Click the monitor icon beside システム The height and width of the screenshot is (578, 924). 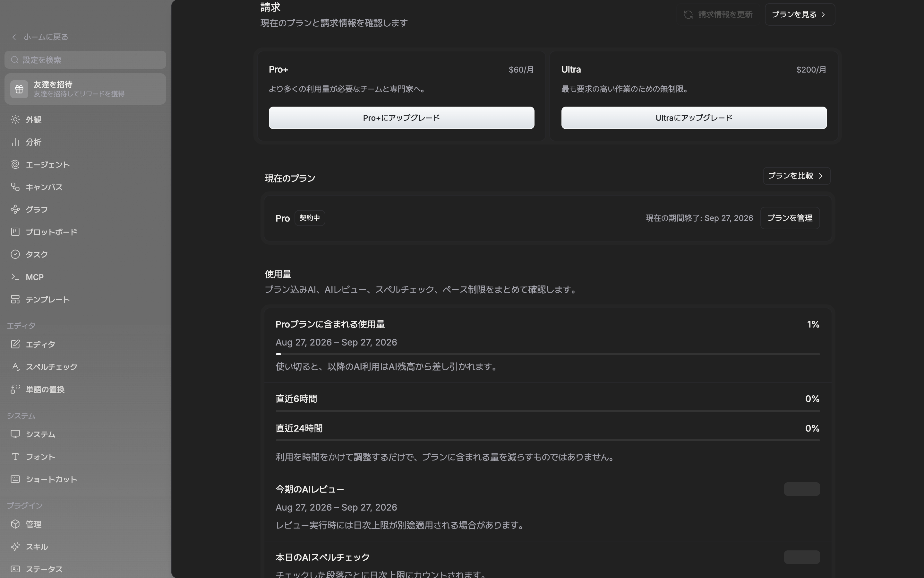[15, 434]
